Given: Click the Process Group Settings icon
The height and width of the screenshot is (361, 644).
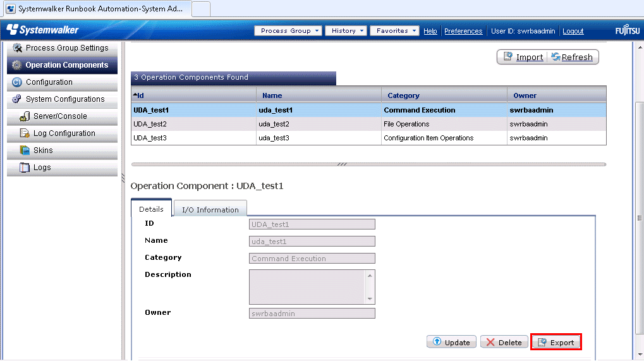Looking at the screenshot, I should pyautogui.click(x=17, y=48).
